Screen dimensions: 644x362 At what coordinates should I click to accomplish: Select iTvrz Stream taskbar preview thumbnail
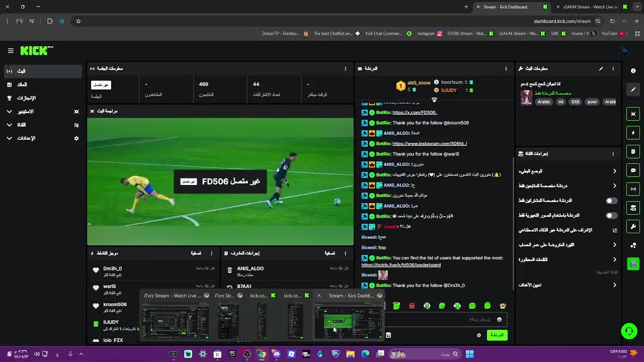point(175,321)
